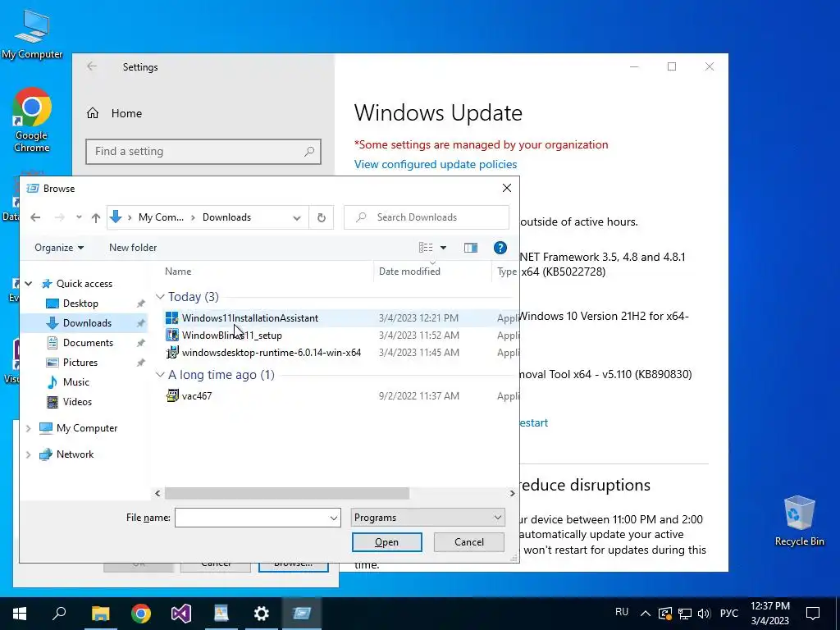This screenshot has height=630, width=840.
Task: Open File Explorer from taskbar
Action: (x=100, y=614)
